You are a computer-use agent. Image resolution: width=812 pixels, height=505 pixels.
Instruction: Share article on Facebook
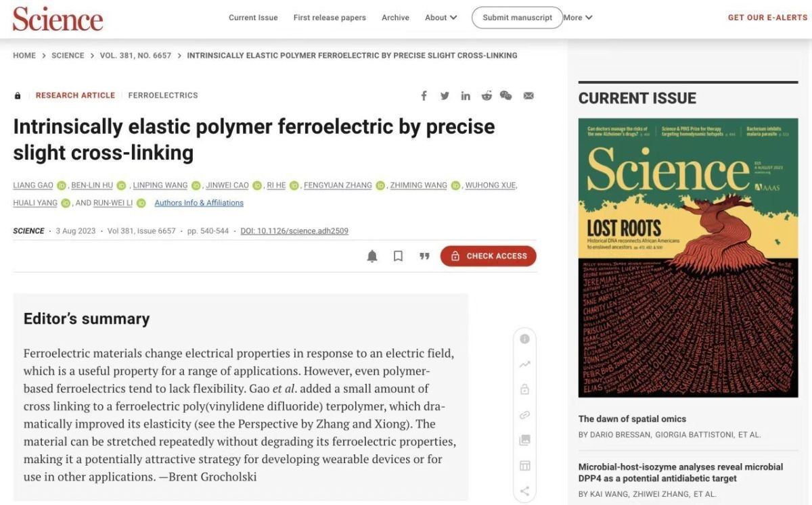coord(424,96)
